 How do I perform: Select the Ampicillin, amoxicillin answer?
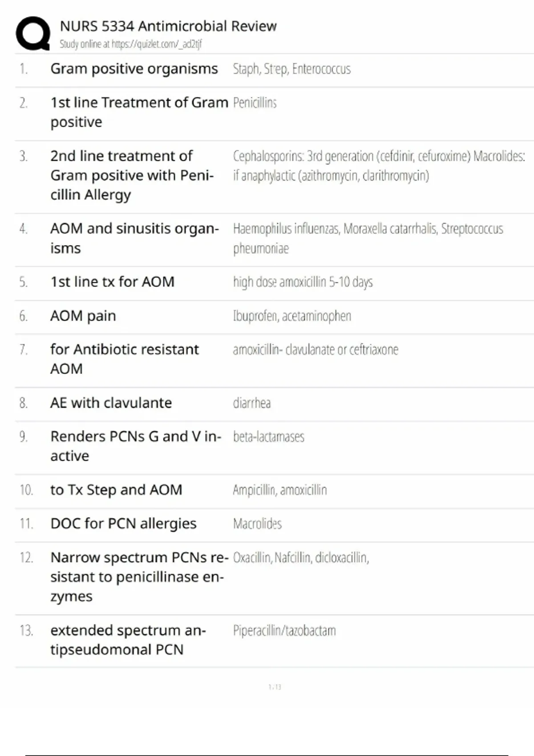point(279,490)
